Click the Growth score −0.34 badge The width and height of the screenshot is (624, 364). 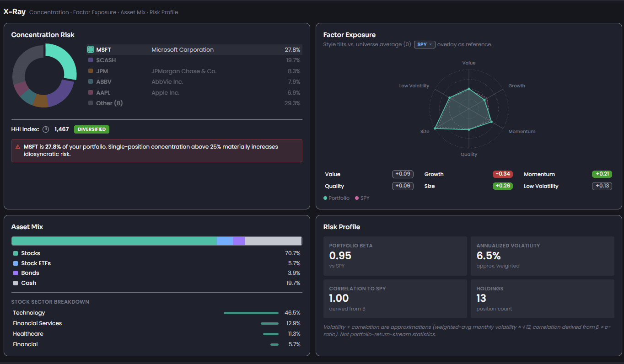coord(503,174)
